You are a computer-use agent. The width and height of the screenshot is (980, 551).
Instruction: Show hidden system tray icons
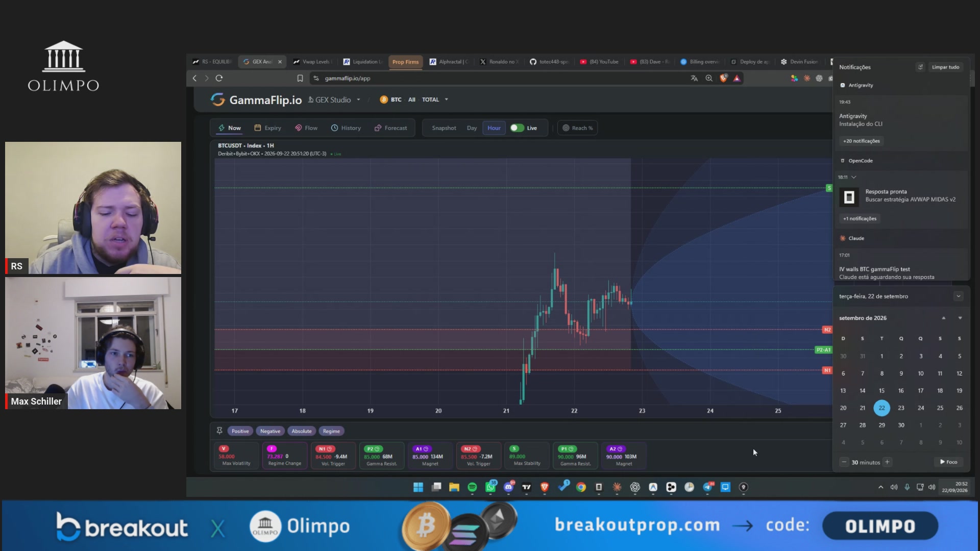tap(880, 487)
